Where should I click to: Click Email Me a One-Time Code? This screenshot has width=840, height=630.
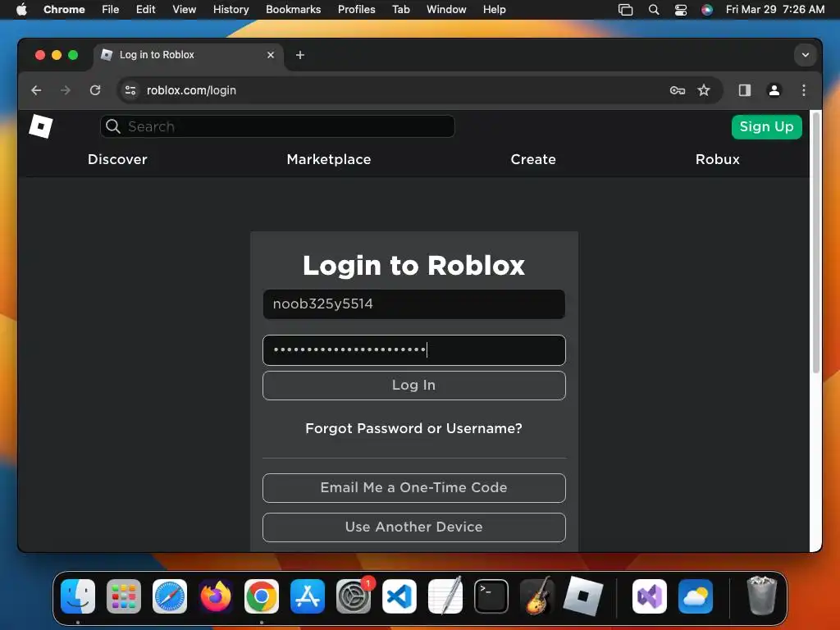coord(414,487)
